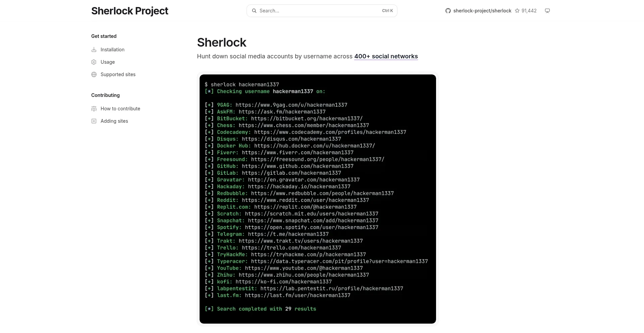644x333 pixels.
Task: Click the Codecademy result line
Action: click(x=306, y=132)
